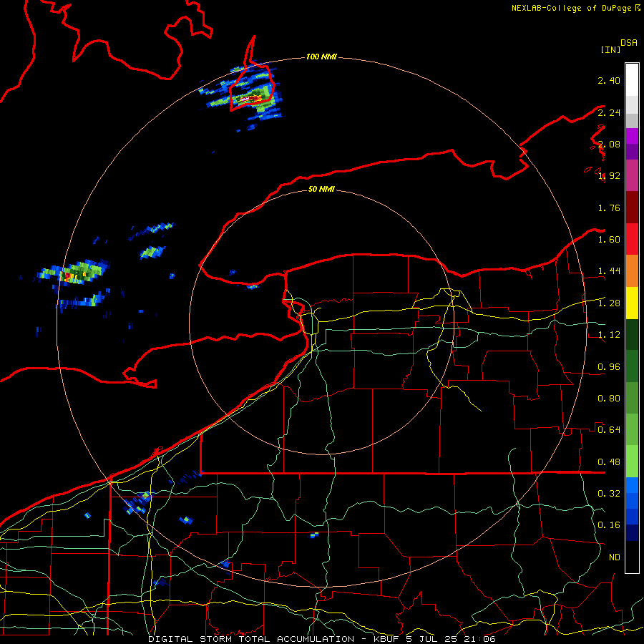Pick the black ND swatch at legend bottom
Image resolution: width=644 pixels, height=644 pixels.
632,557
